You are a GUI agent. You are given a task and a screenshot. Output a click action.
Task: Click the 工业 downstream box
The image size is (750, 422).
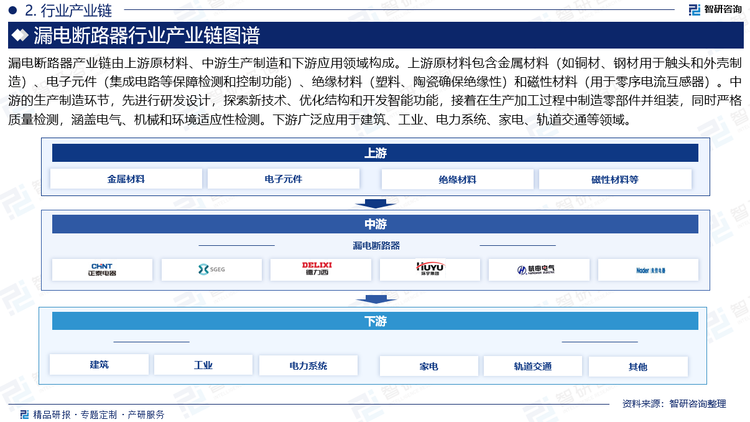(203, 365)
